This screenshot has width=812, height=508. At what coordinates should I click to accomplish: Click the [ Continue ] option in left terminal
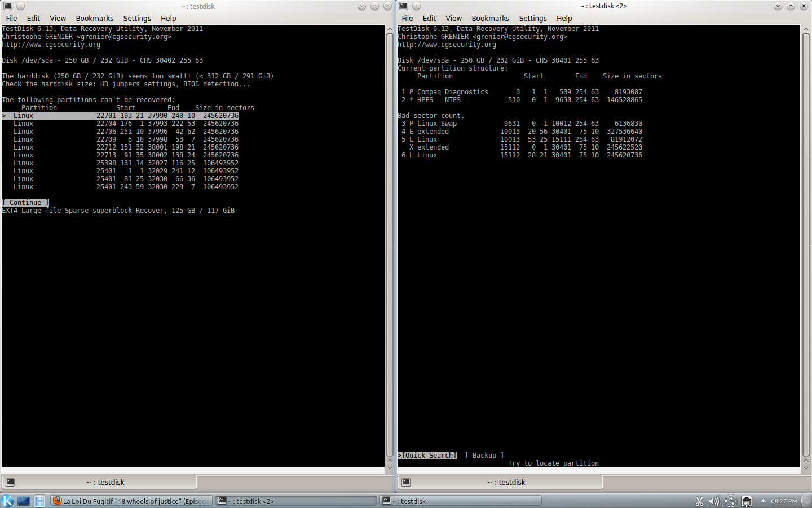(x=25, y=202)
